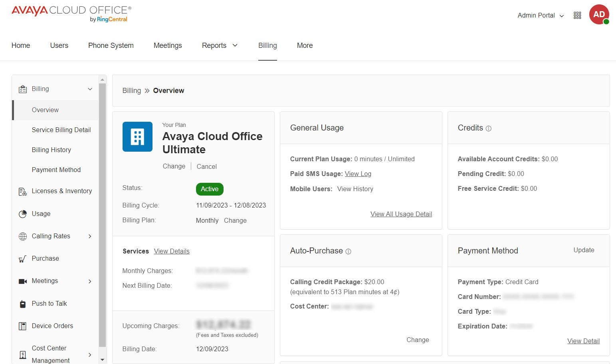616x364 pixels.
Task: Open the Admin Portal dropdown
Action: pos(541,15)
